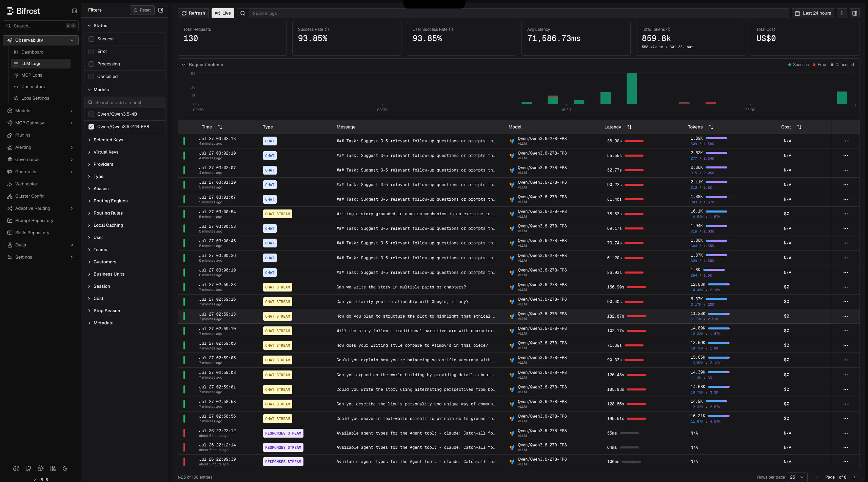
Task: Click the Total Tokens info icon
Action: coord(668,29)
